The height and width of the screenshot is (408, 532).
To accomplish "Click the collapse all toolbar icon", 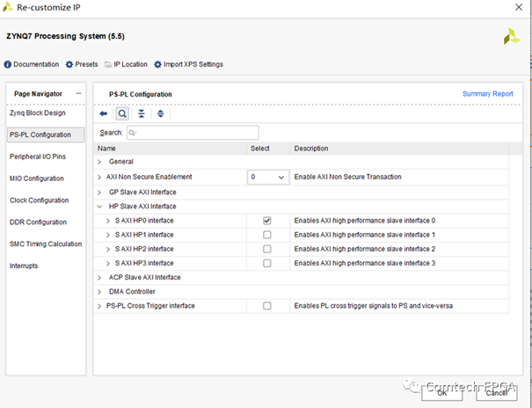I will click(142, 113).
